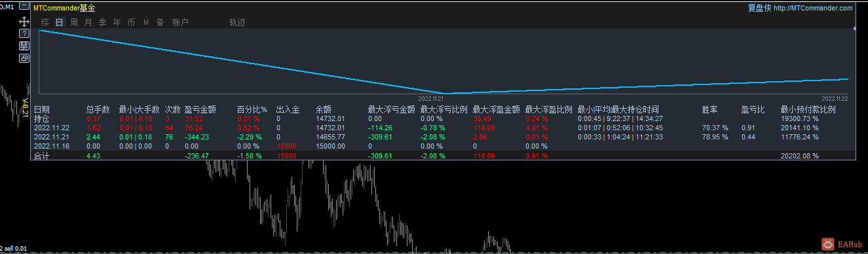Switch to the 日 daily tab
868x254 pixels.
[60, 22]
